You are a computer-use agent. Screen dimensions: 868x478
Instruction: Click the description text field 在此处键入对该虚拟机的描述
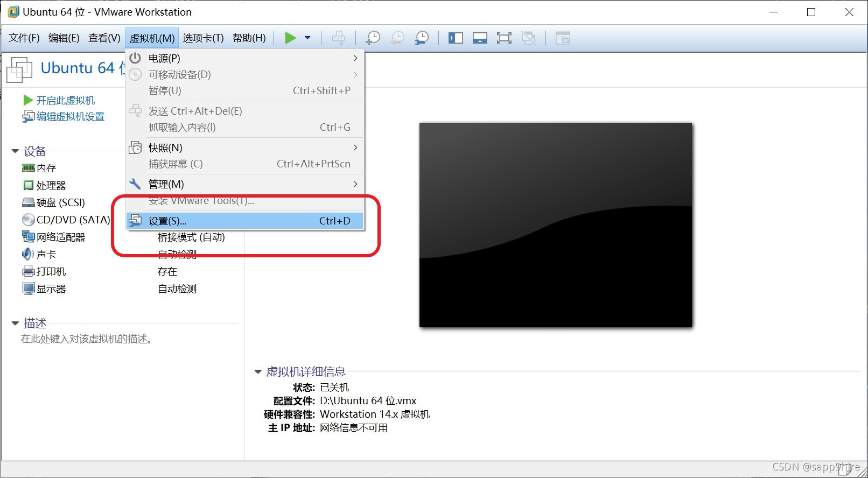point(88,339)
